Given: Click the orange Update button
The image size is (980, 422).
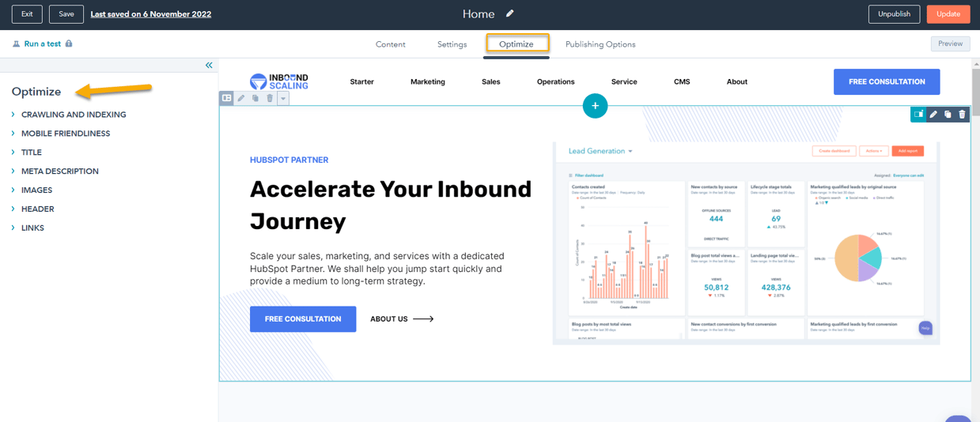Looking at the screenshot, I should point(948,14).
